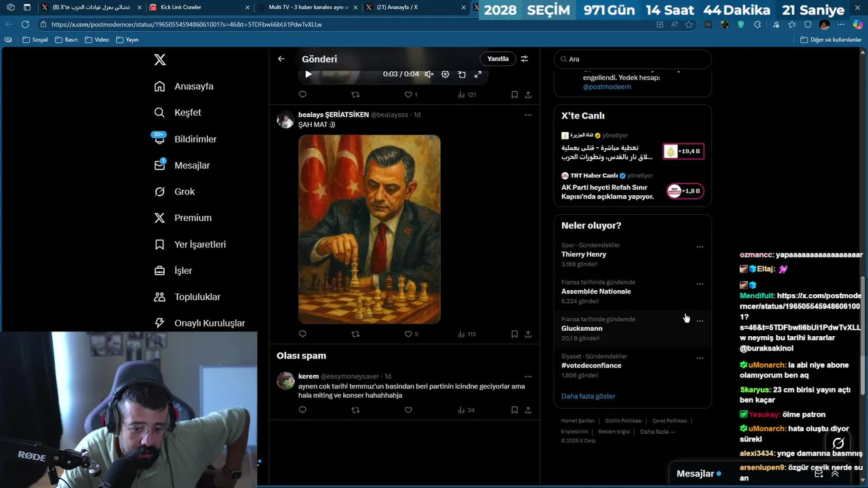Open more options on kerem's reply
The width and height of the screenshot is (868, 488).
tap(528, 376)
